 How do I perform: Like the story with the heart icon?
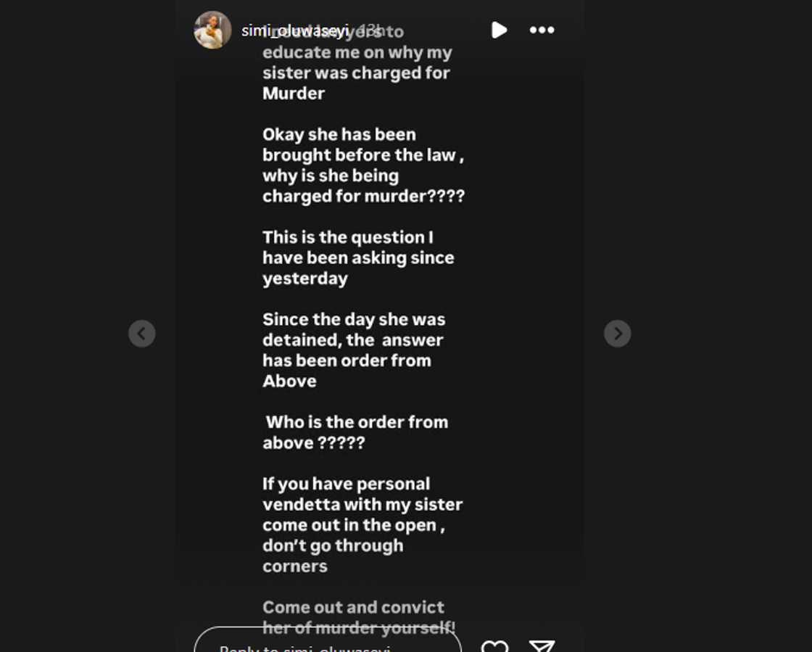tap(494, 645)
